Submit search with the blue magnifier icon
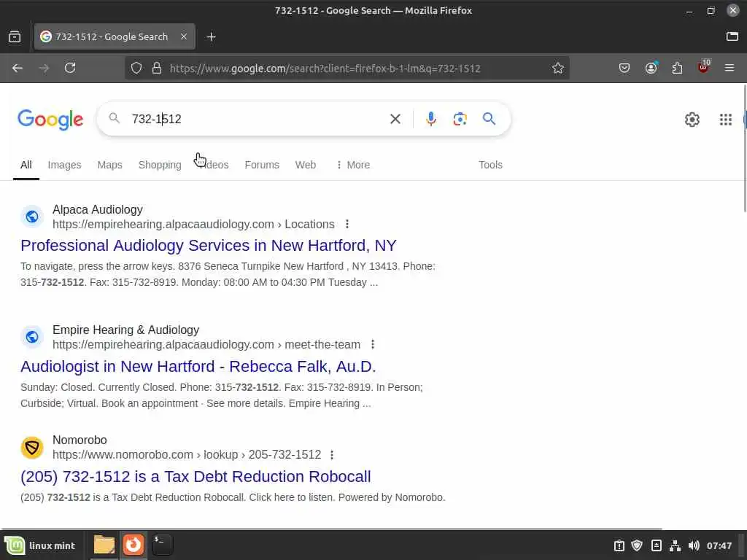The image size is (747, 560). pos(489,119)
